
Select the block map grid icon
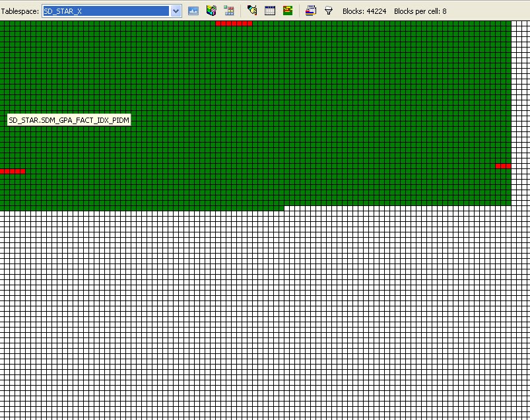[x=230, y=11]
